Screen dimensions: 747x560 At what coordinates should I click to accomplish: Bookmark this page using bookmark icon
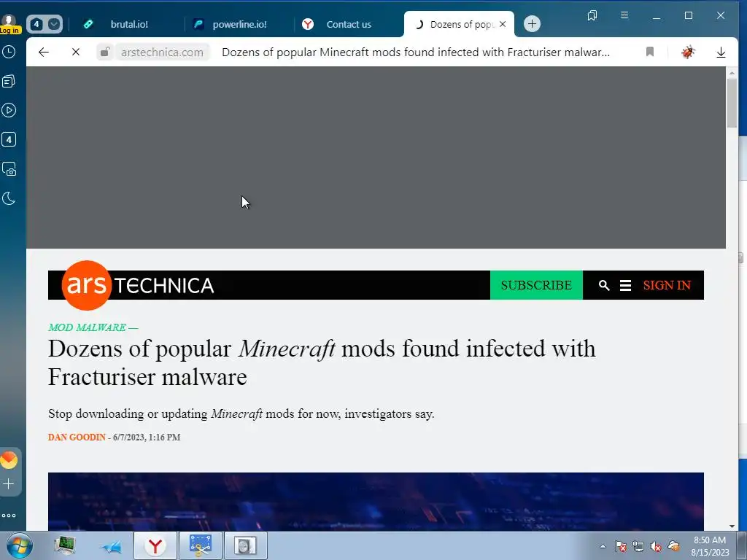(650, 52)
